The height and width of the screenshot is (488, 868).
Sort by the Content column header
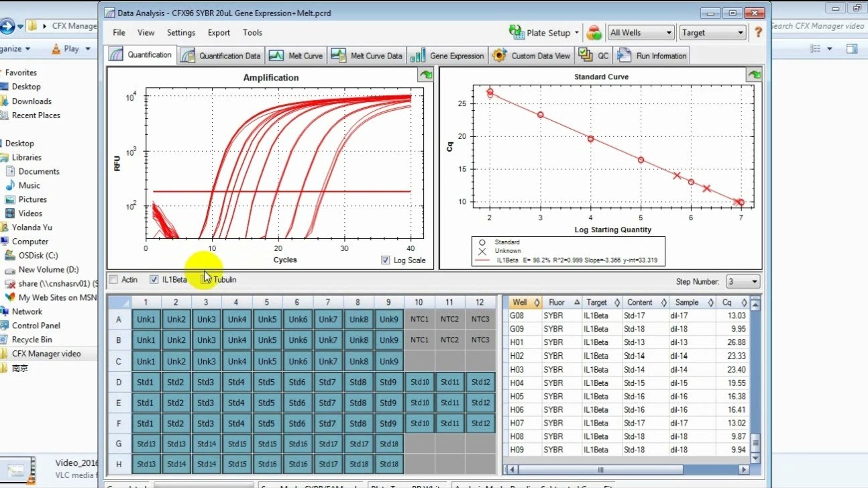point(645,303)
